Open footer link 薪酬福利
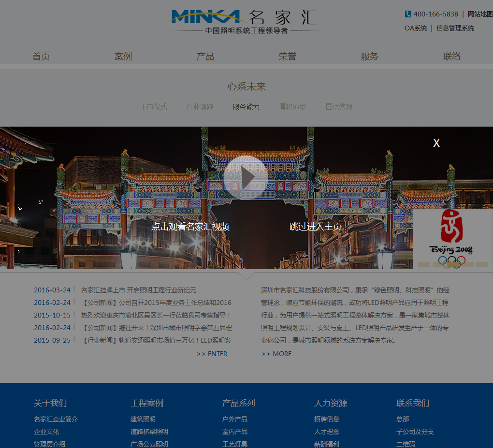 pos(326,444)
